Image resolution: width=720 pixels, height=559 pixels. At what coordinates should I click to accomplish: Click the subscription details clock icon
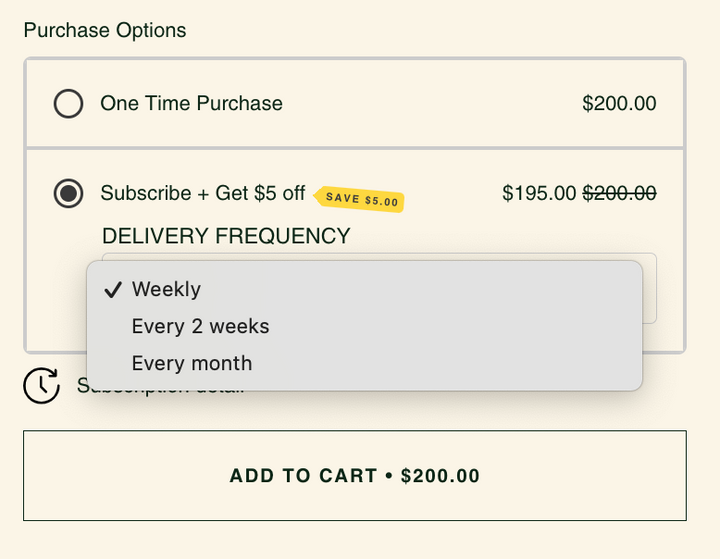tap(41, 385)
